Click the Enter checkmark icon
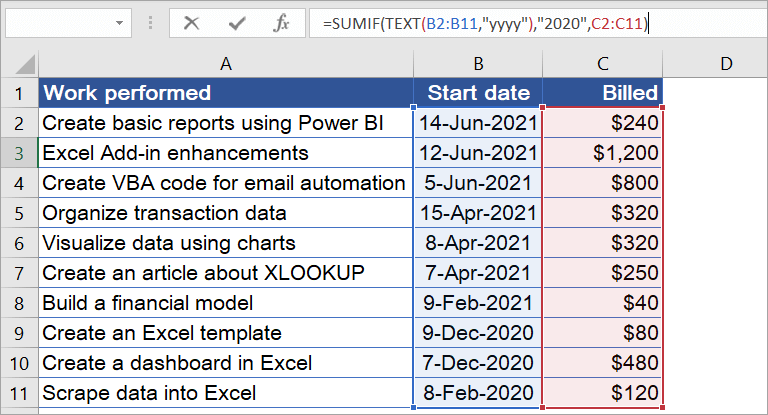The height and width of the screenshot is (415, 768). point(237,22)
